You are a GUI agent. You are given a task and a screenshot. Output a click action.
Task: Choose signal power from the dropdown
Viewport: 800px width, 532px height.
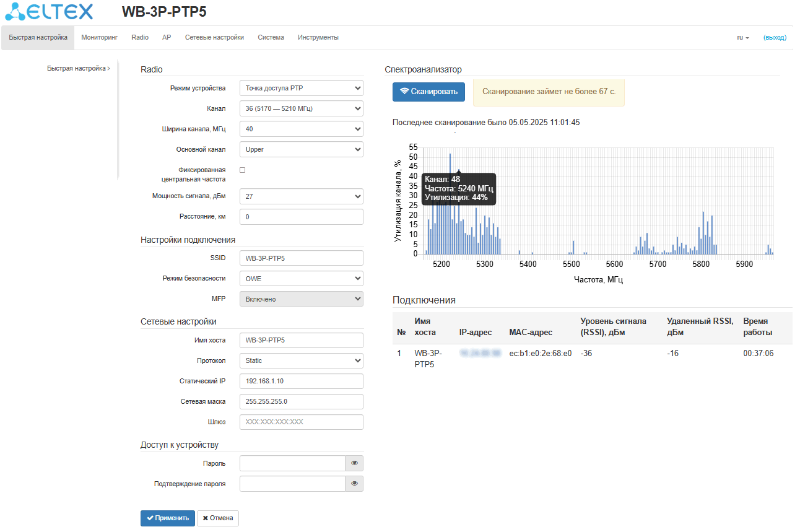[x=301, y=196]
